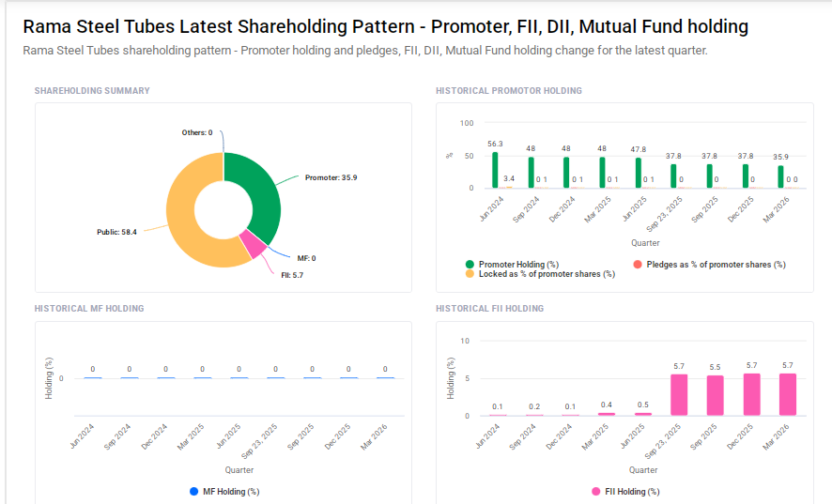This screenshot has width=832, height=504.
Task: Click the page title about Rama Steel Tubes Shareholding Pattern
Action: point(386,26)
